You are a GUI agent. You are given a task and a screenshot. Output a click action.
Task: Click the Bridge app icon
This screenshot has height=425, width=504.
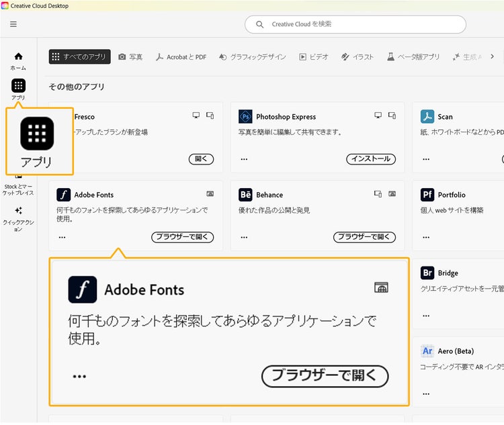[x=427, y=273]
